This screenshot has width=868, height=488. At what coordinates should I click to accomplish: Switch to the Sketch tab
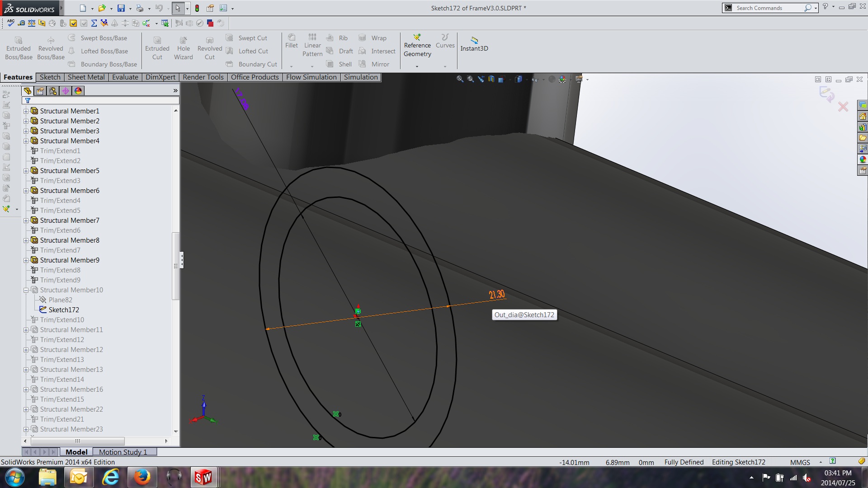50,77
